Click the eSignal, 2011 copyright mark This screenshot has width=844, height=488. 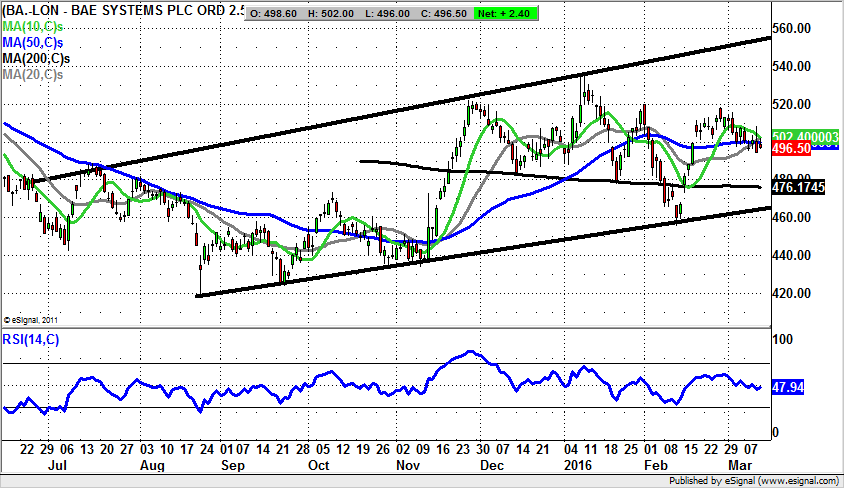[x=35, y=319]
